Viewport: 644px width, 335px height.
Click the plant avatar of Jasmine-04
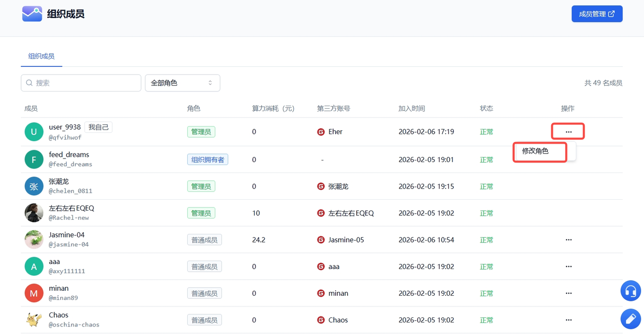(x=34, y=239)
